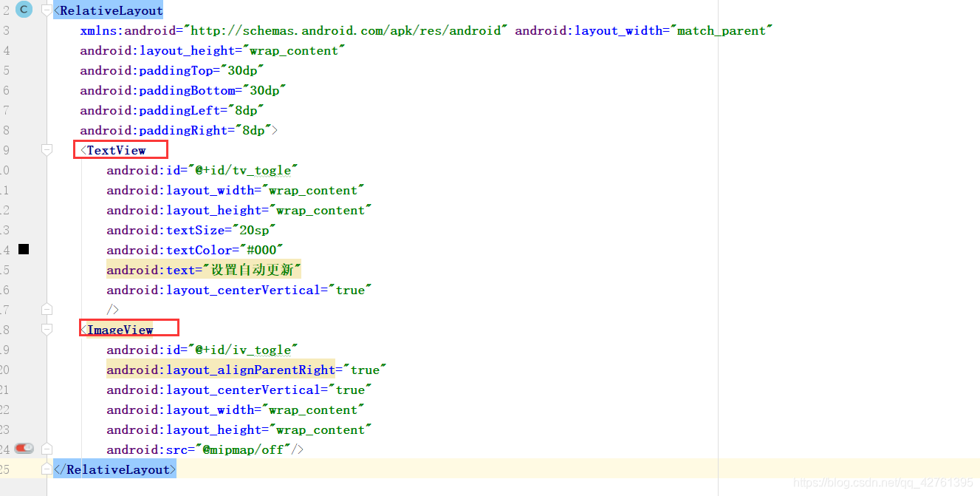Screen dimensions: 980x496
Task: Click android:paddingRight="8dp" line
Action: (179, 130)
